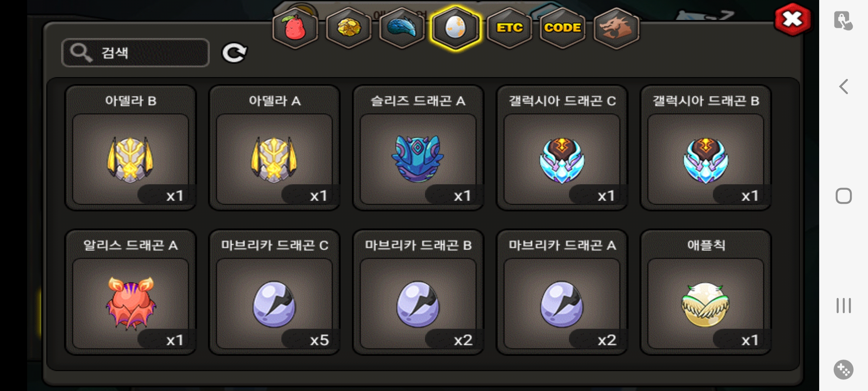Click the refresh arrow next to search
The height and width of the screenshot is (391, 868).
click(x=234, y=53)
